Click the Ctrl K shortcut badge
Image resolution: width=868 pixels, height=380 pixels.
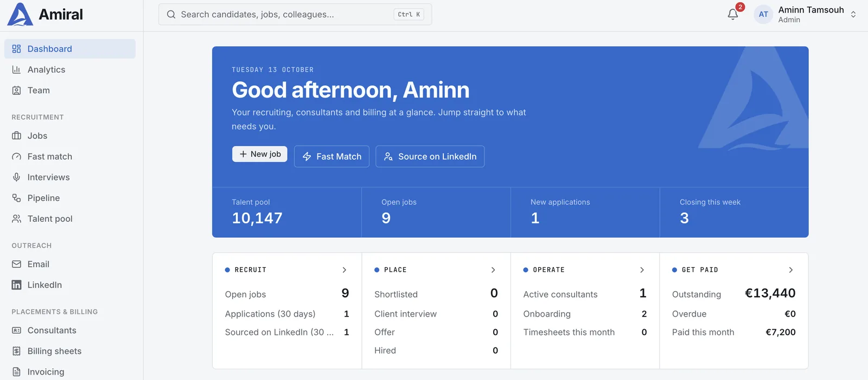coord(409,15)
